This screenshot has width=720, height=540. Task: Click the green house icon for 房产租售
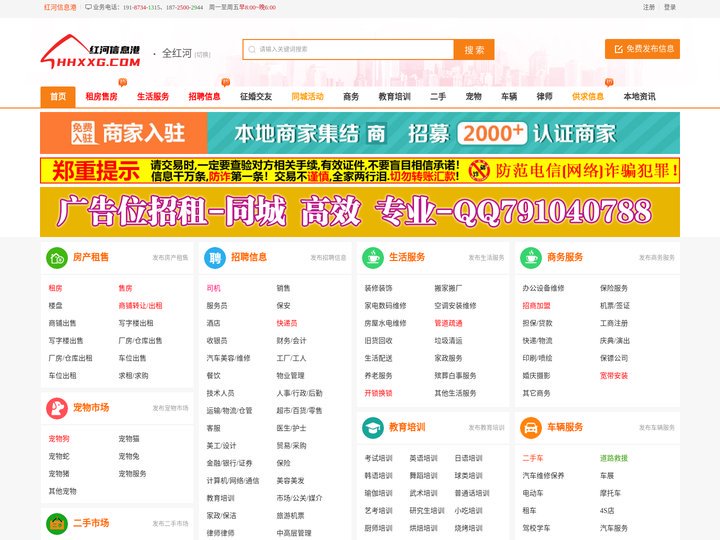pyautogui.click(x=57, y=258)
